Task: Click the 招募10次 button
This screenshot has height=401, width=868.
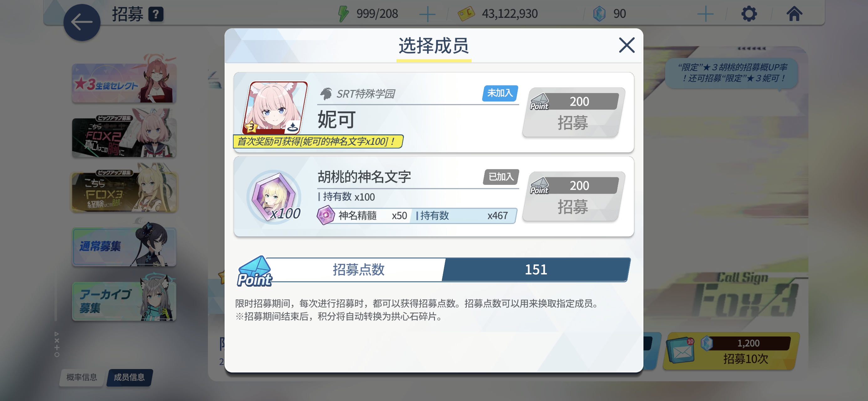Action: [x=731, y=351]
